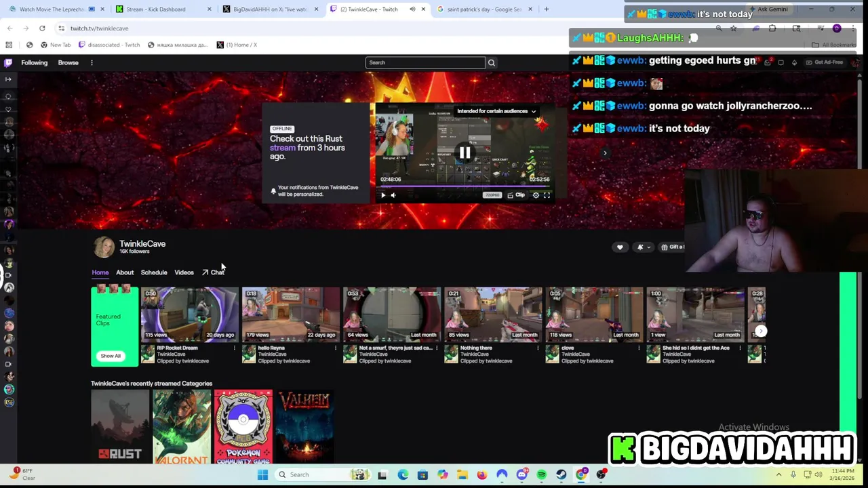Switch to the Schedule tab

pos(154,272)
